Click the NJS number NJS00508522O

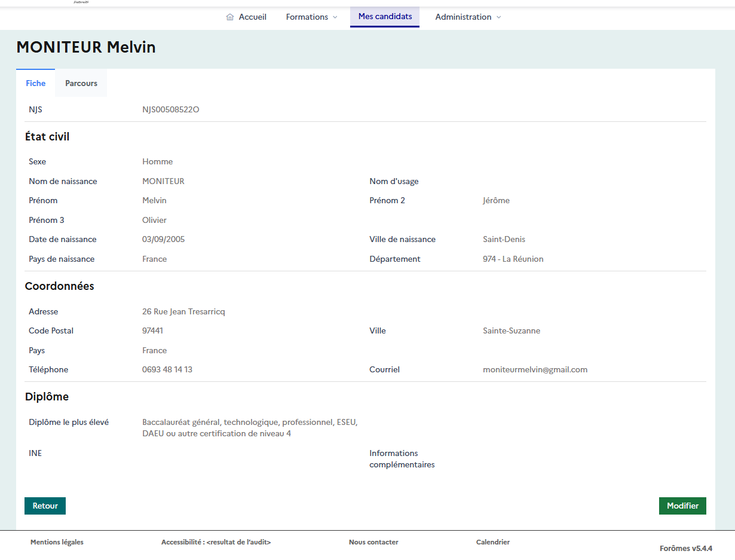tap(171, 109)
